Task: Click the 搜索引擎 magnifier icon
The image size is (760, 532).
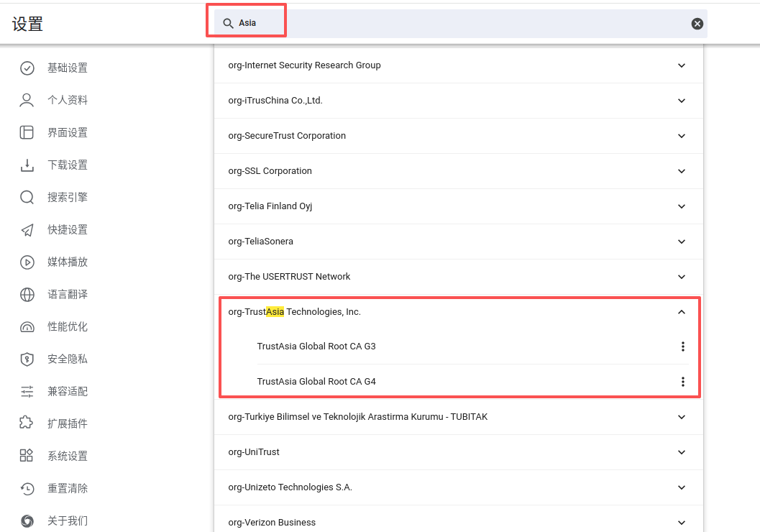Action: pyautogui.click(x=27, y=197)
